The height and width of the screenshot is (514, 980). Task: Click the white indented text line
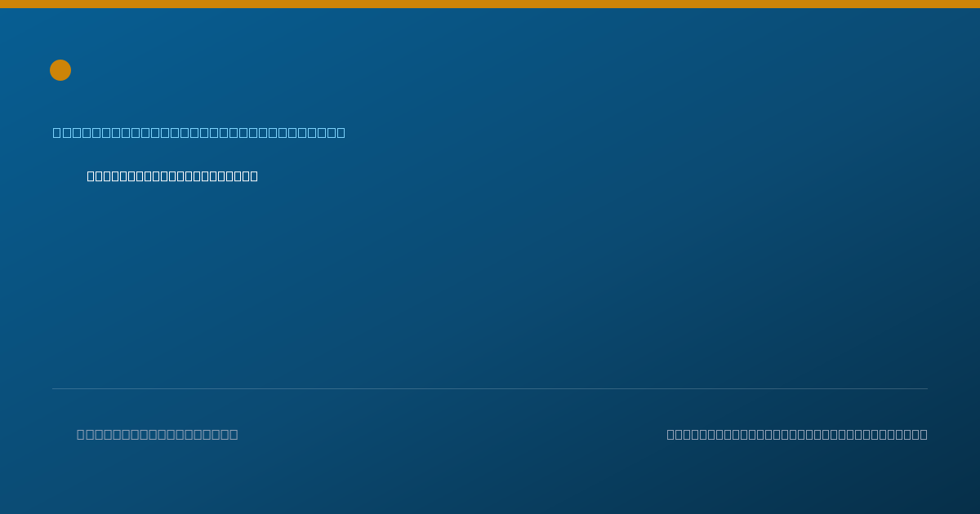coord(172,176)
